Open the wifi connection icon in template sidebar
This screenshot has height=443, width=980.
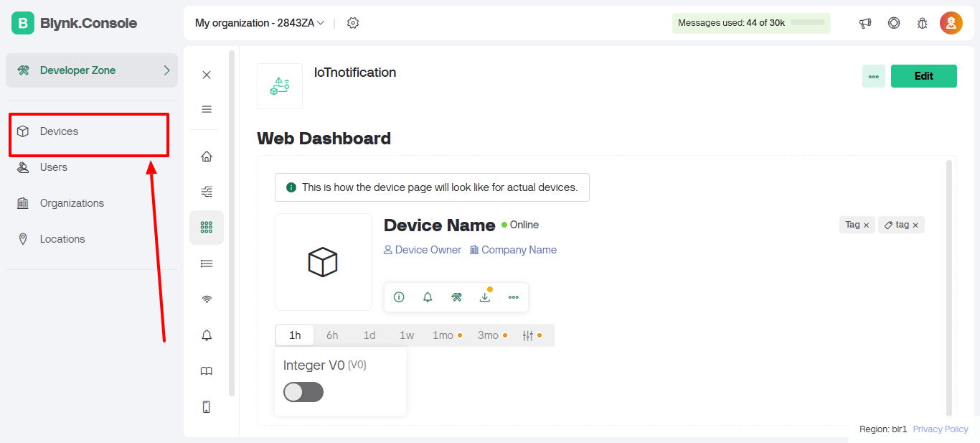coord(207,299)
